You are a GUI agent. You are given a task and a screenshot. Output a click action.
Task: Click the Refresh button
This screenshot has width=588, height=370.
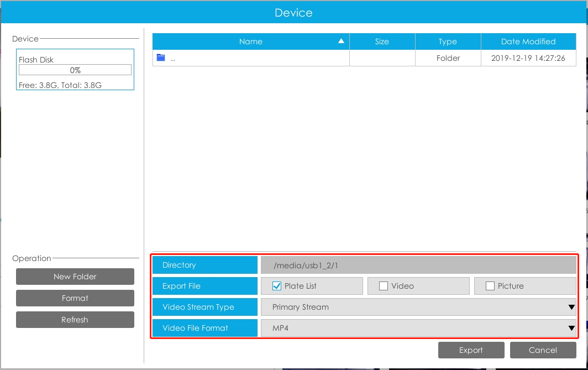pos(75,320)
